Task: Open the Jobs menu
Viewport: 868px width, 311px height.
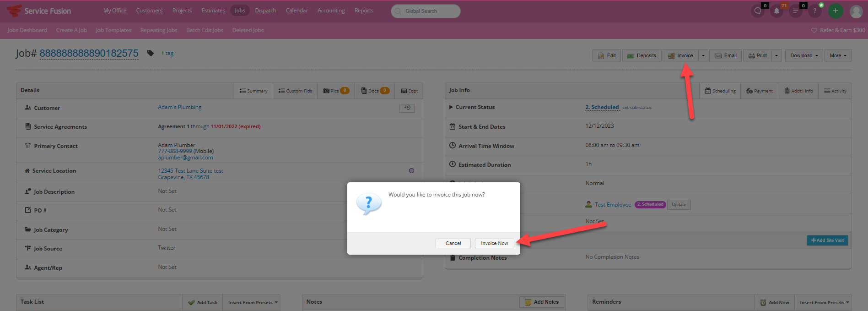Action: [x=240, y=11]
